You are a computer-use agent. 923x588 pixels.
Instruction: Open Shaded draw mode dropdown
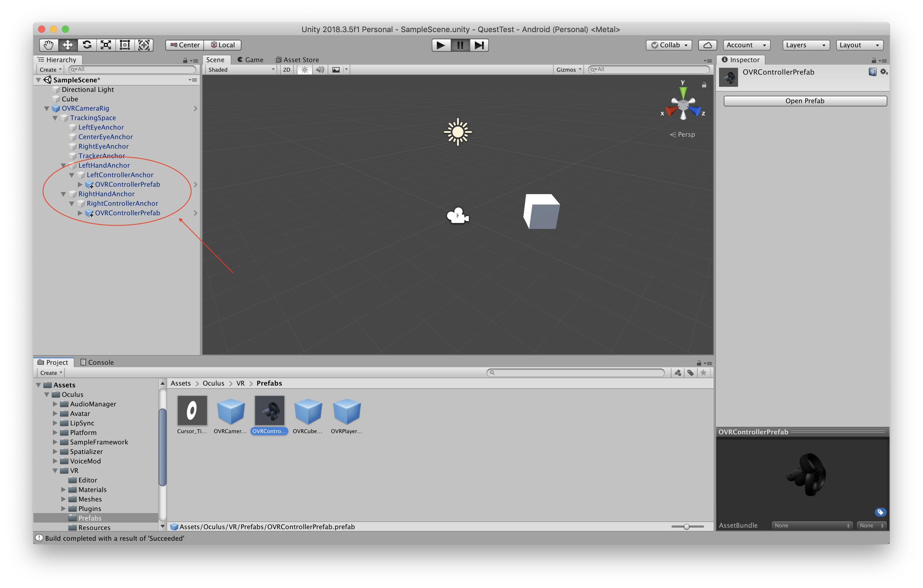(x=241, y=70)
